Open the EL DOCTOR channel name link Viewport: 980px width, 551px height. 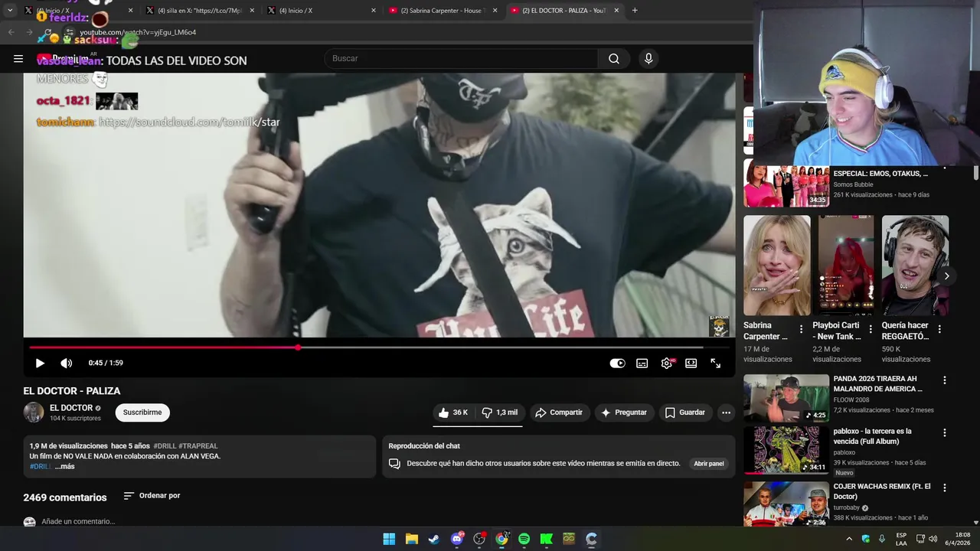(71, 408)
